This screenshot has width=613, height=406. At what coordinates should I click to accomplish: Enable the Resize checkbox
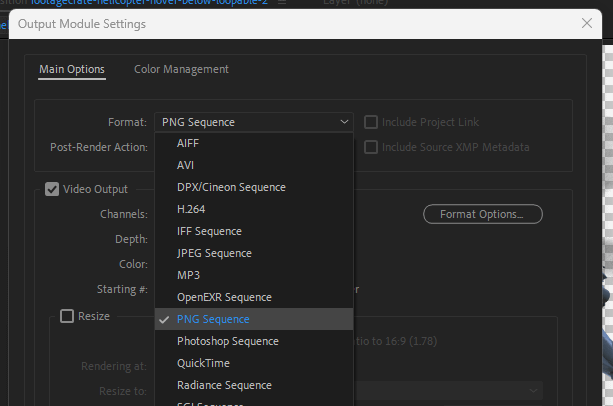(x=67, y=316)
